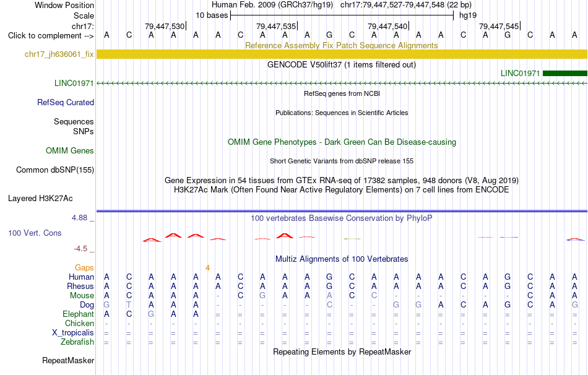Select the Mouse alignment row label
Screen dimensions: 588x375
coord(82,296)
